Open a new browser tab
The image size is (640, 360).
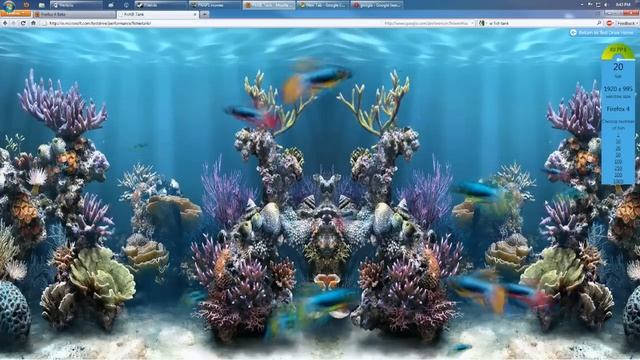pos(204,14)
